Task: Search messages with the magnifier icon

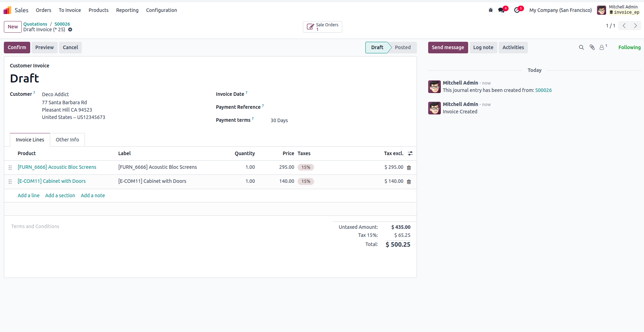Action: tap(582, 47)
